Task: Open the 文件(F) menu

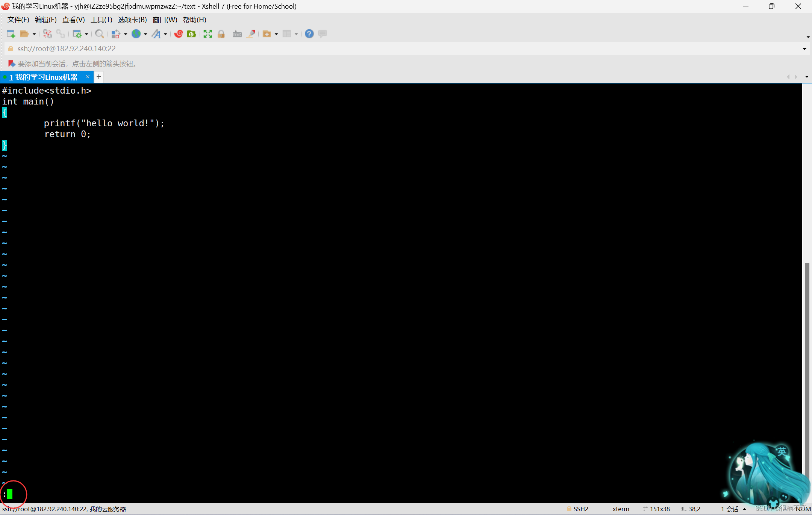Action: 18,20
